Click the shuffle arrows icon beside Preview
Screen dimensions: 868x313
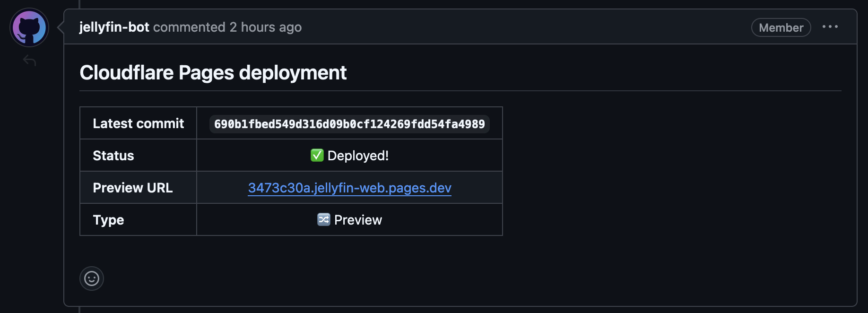[323, 219]
